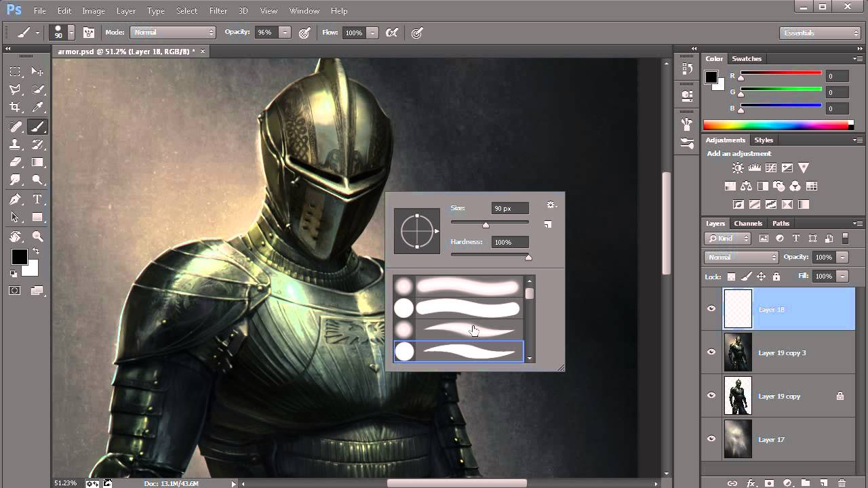The image size is (868, 488).
Task: Toggle pressure for opacity button
Action: pos(304,33)
